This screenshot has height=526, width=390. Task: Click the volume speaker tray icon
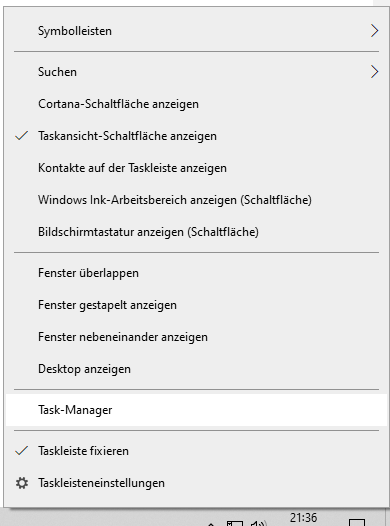pos(258,523)
